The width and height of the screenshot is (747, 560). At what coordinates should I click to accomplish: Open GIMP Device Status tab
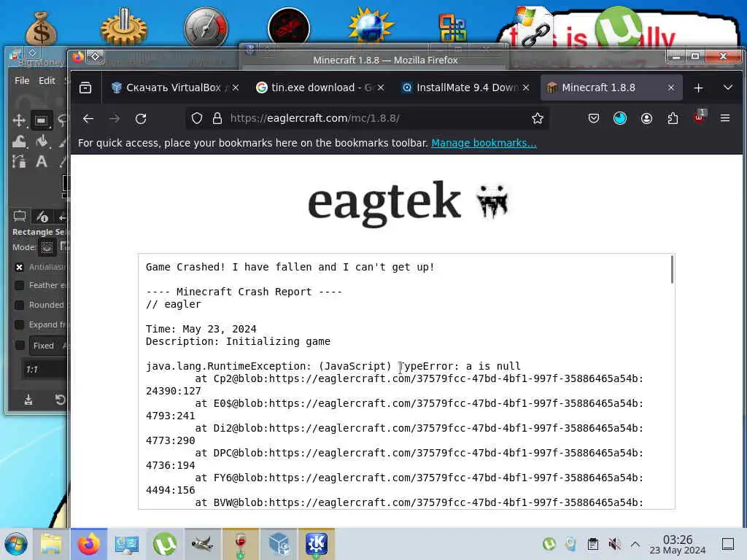[42, 217]
